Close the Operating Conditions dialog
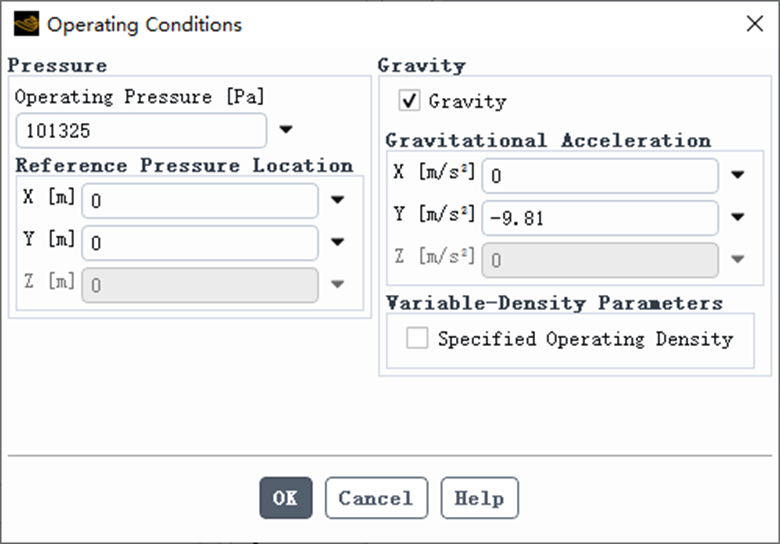This screenshot has height=544, width=780. pos(755,23)
